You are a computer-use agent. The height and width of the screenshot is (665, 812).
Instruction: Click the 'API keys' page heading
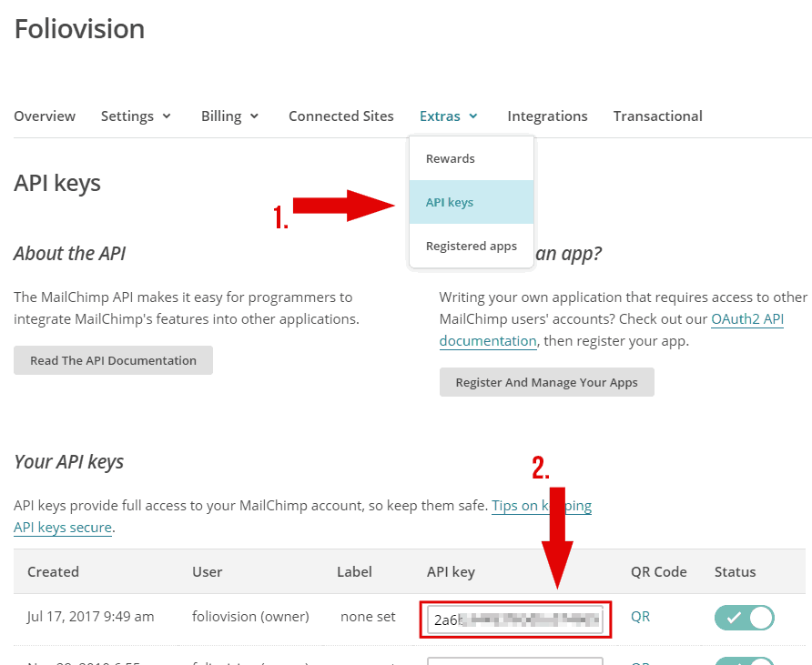57,183
